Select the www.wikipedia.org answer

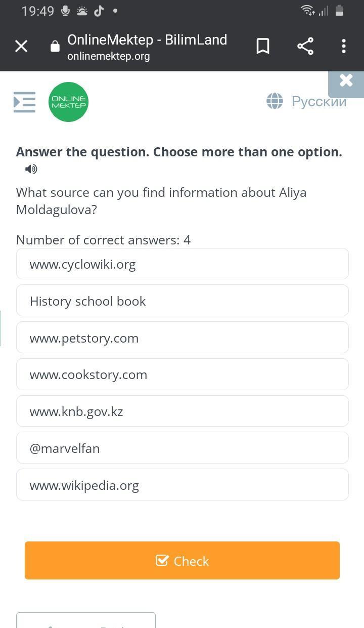(x=183, y=485)
